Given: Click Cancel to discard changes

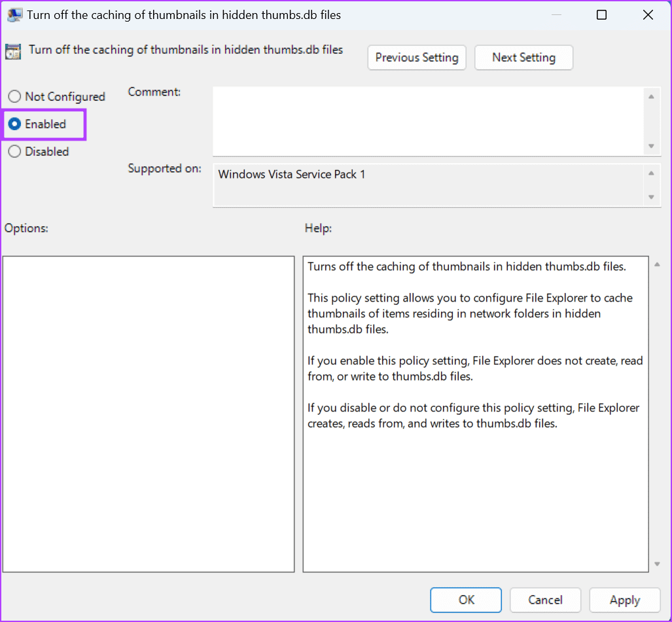Looking at the screenshot, I should (545, 600).
